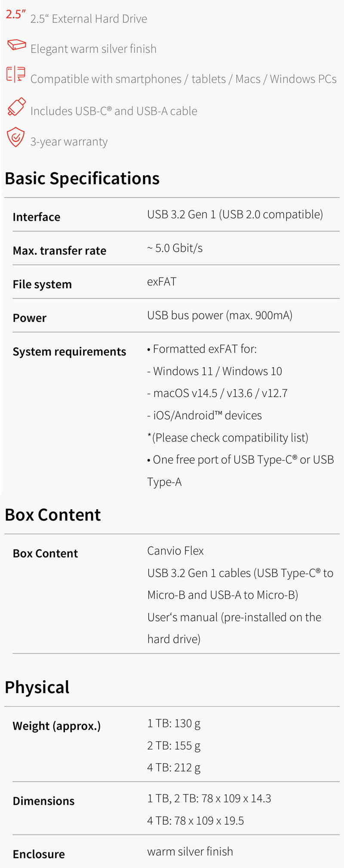Image resolution: width=344 pixels, height=868 pixels.
Task: Click the System requirements label
Action: point(69,351)
